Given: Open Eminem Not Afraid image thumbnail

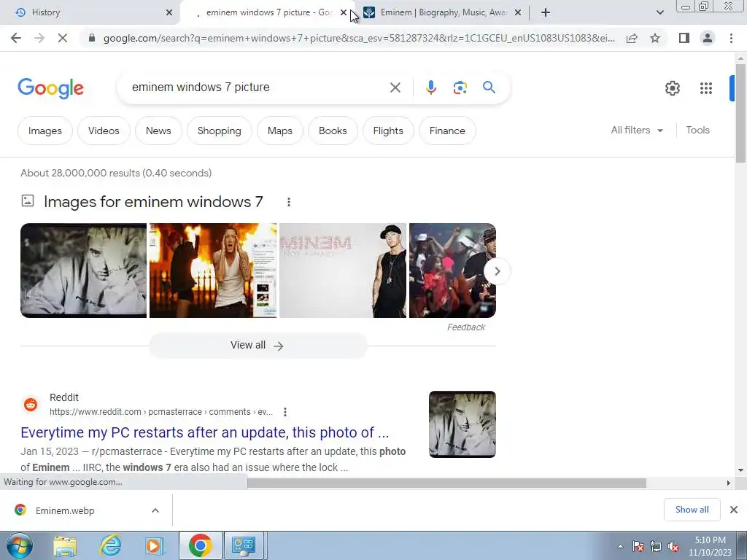Looking at the screenshot, I should [x=343, y=271].
